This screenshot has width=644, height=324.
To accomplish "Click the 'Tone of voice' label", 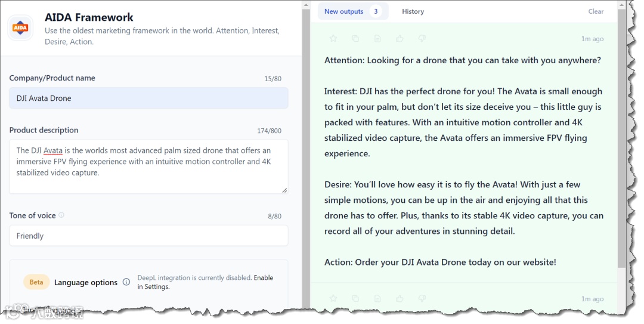I will point(32,215).
